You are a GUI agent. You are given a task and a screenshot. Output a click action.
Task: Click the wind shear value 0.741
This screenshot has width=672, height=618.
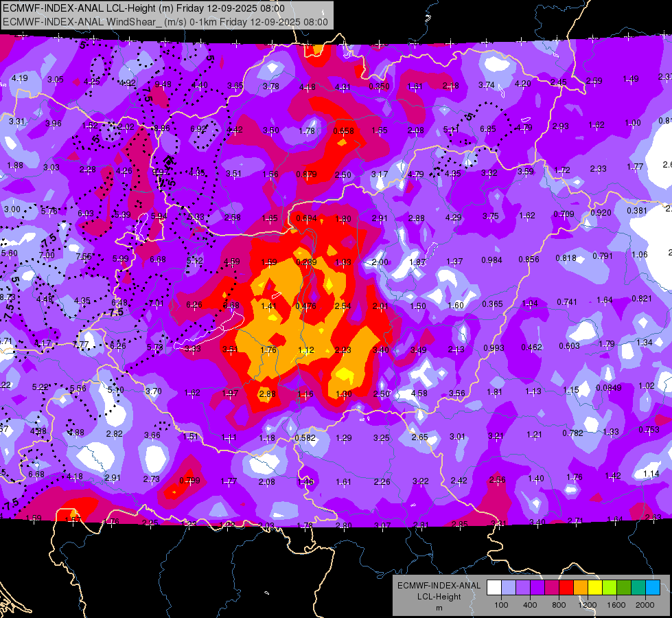tap(567, 302)
